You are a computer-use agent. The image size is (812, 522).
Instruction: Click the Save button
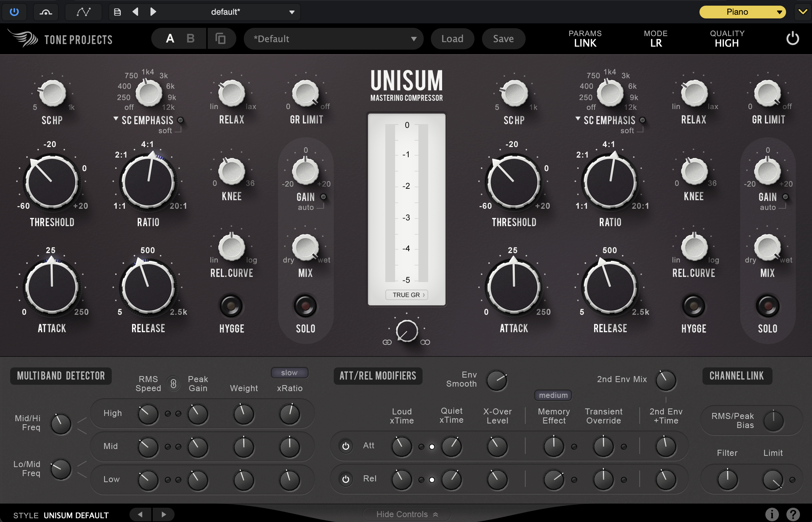[x=503, y=39]
